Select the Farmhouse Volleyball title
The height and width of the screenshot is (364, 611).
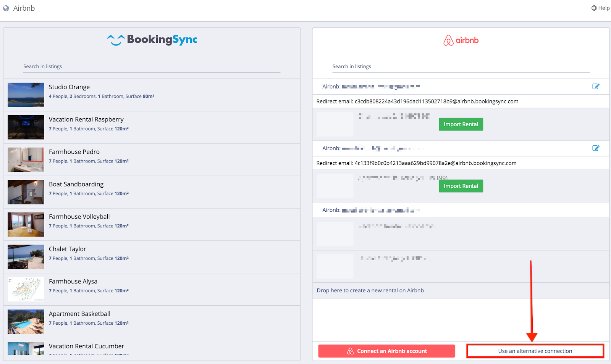79,217
